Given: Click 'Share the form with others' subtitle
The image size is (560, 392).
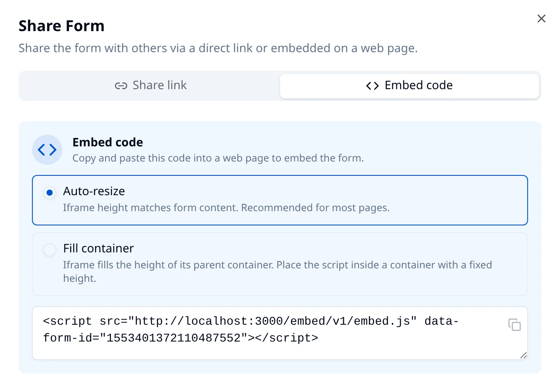Looking at the screenshot, I should coord(218,48).
